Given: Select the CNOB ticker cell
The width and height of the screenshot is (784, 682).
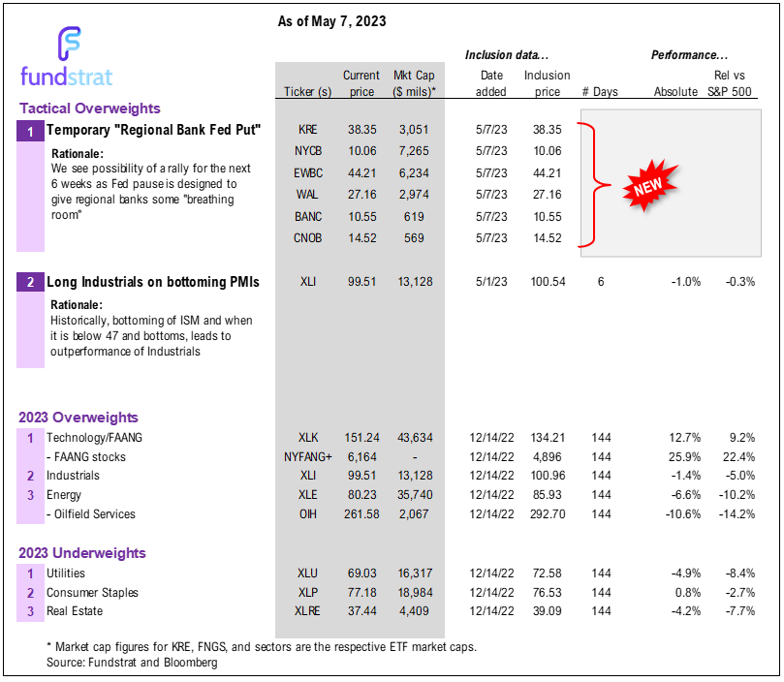Looking at the screenshot, I should tap(308, 238).
